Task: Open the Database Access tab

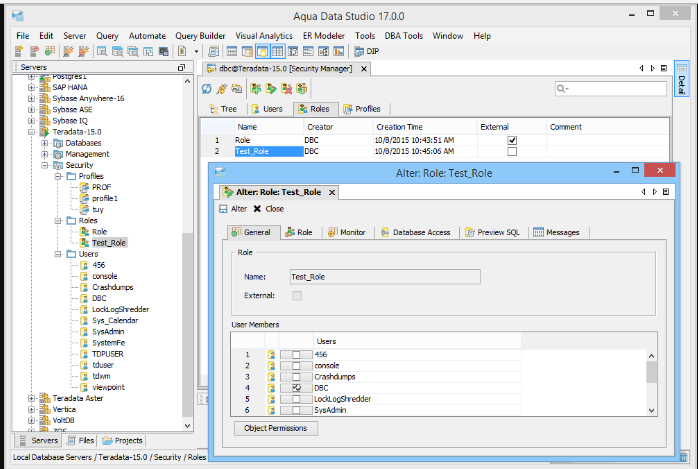Action: tap(420, 232)
